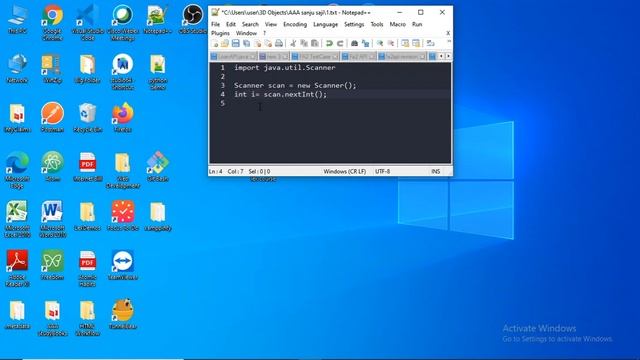Select the Recycle Bin desktop icon
The height and width of the screenshot is (360, 640).
point(87,118)
